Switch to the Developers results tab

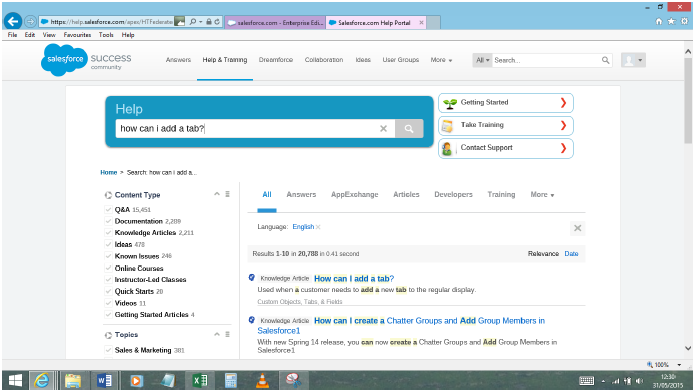(x=453, y=195)
